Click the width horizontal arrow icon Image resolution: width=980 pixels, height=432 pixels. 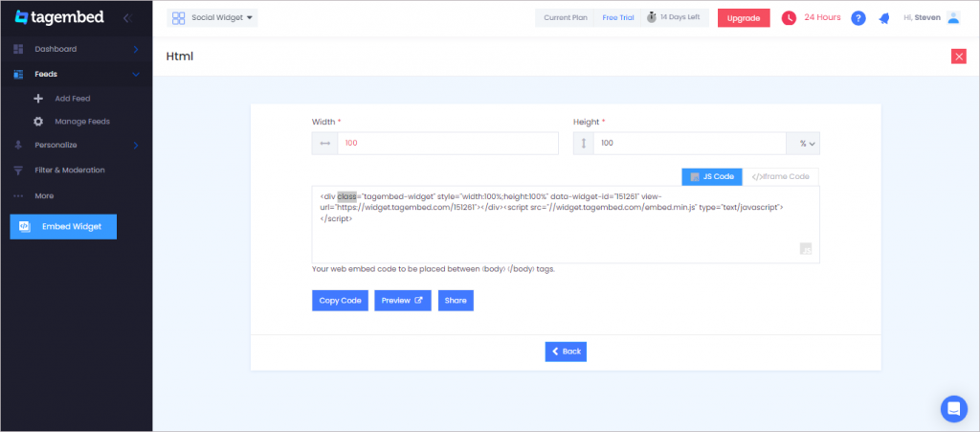tap(325, 143)
